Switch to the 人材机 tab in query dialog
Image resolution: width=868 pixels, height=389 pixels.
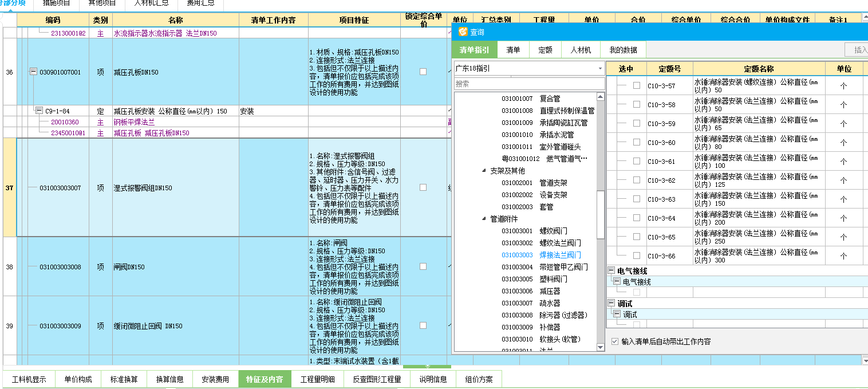click(581, 50)
